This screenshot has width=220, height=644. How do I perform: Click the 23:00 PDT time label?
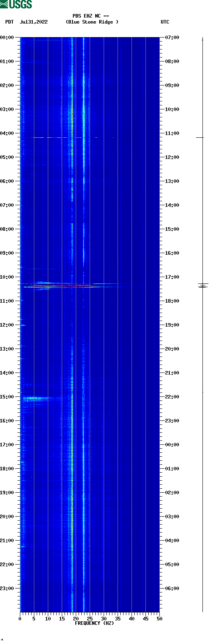click(7, 589)
